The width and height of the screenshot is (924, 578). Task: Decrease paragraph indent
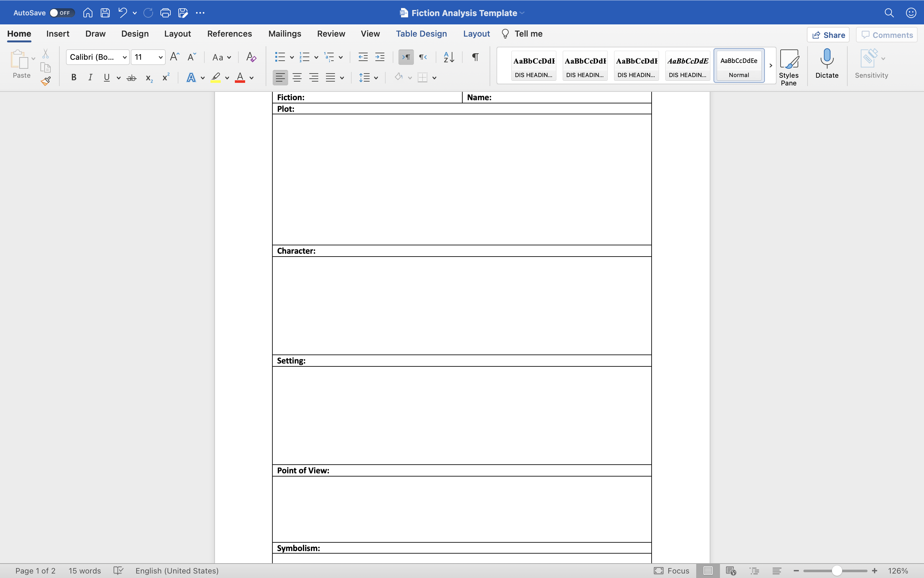coord(363,57)
